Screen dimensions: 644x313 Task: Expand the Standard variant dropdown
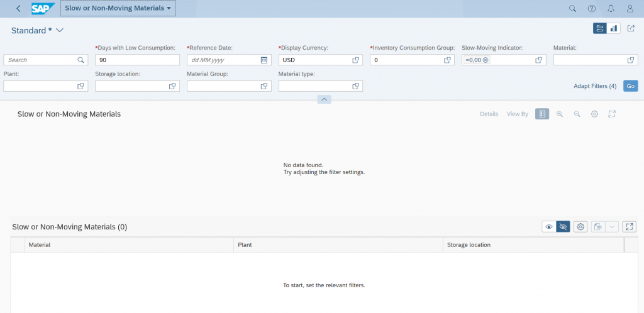[x=59, y=30]
